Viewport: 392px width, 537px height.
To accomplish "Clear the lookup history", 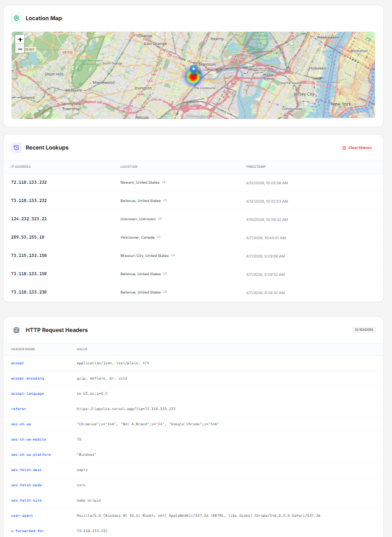I will (357, 148).
